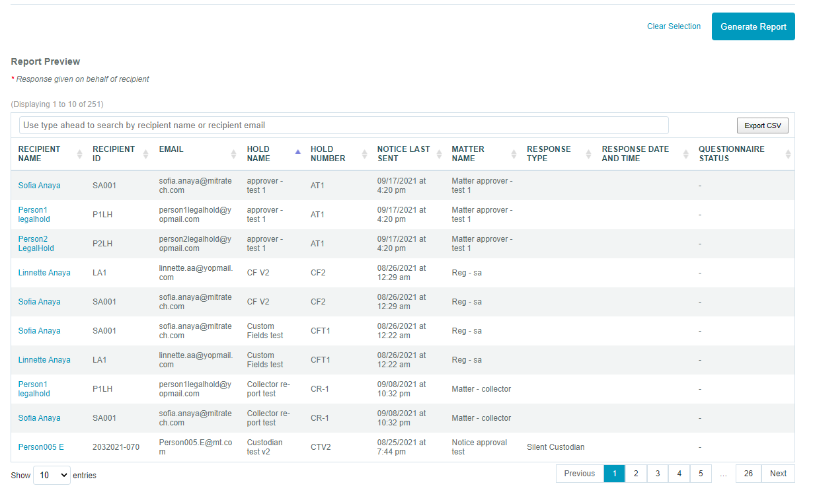Click the 'Report Preview' heading
Viewport: 813px width, 504px height.
[x=46, y=61]
